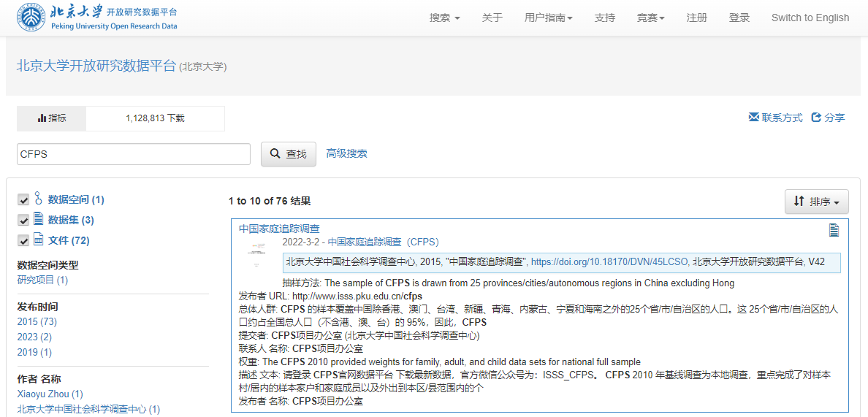
Task: Open the 排序 sort dropdown
Action: tap(817, 202)
